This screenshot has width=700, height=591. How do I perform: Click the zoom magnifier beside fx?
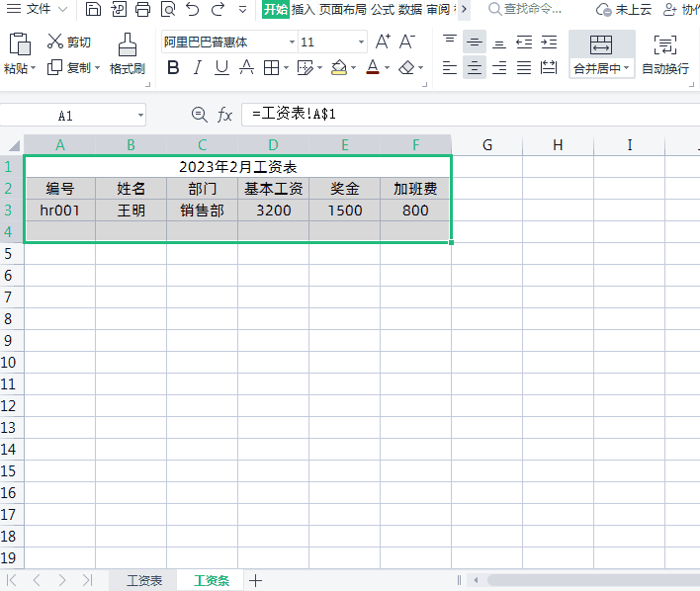coord(199,115)
